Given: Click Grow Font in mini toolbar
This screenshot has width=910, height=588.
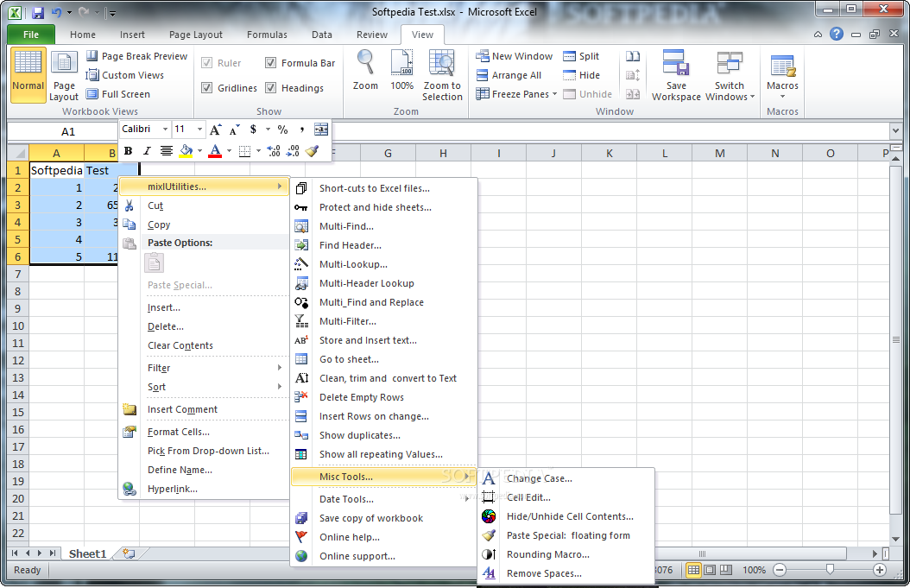Looking at the screenshot, I should click(x=215, y=130).
